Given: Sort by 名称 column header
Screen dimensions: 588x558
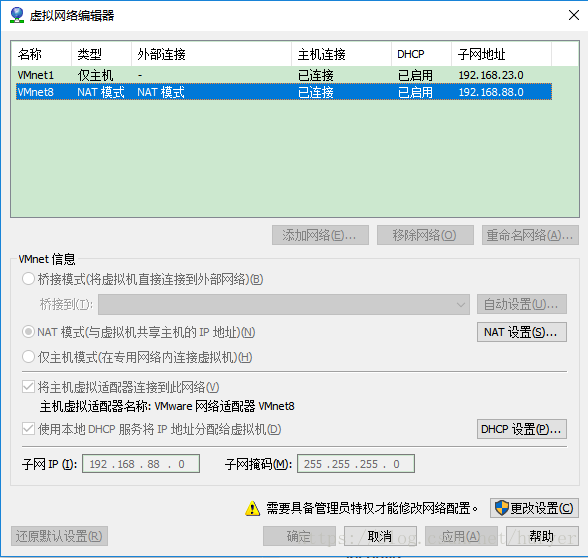Looking at the screenshot, I should click(x=41, y=54).
